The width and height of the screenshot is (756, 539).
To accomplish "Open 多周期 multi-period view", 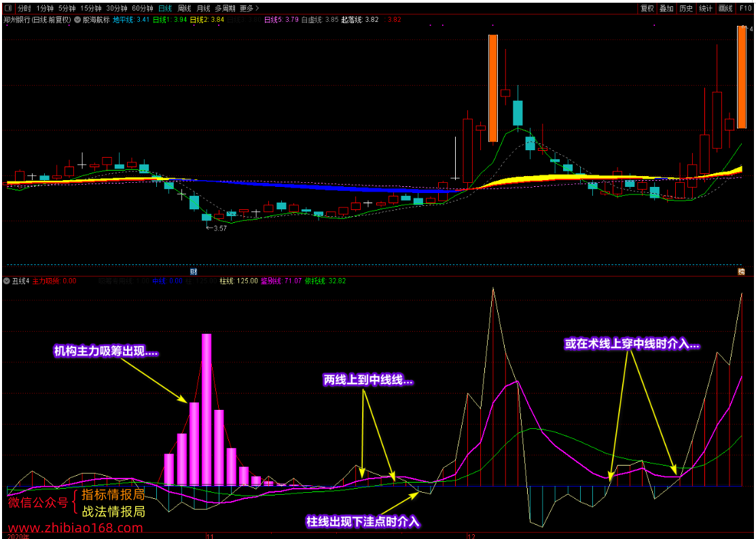I will [x=225, y=8].
